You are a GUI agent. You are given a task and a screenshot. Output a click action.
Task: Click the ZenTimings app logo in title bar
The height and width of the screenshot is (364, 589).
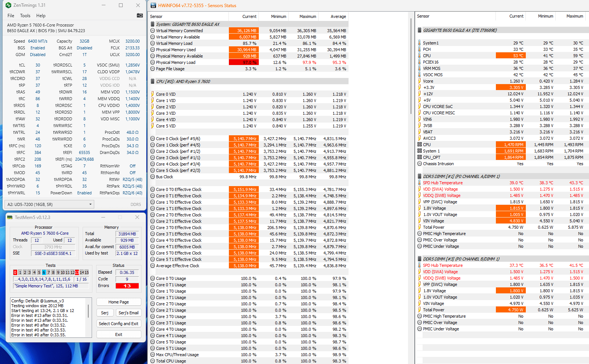[x=8, y=5]
